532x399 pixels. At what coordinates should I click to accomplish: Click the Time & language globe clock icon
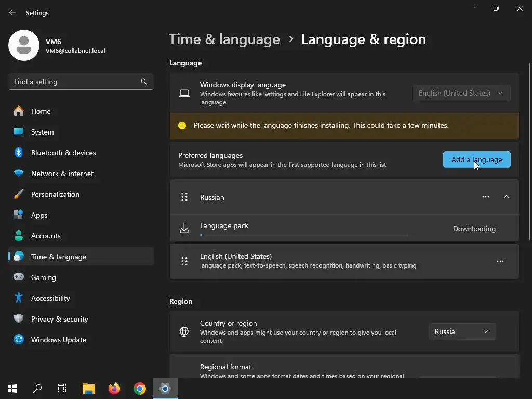pos(19,257)
